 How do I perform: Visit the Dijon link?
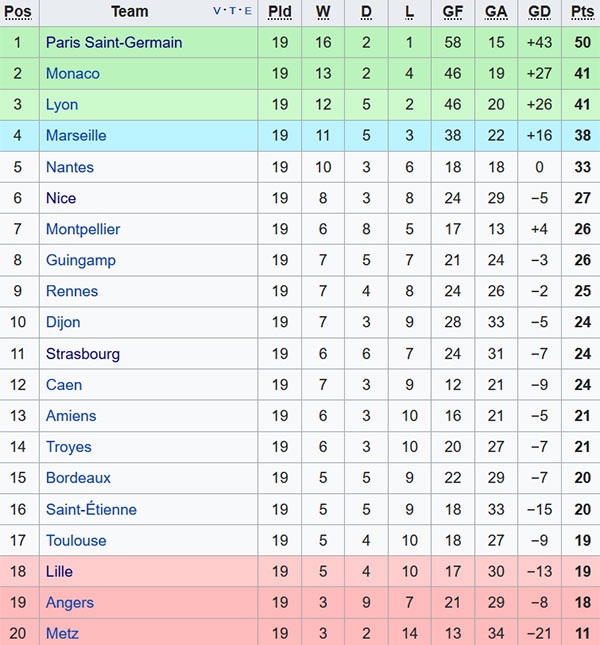pos(63,322)
